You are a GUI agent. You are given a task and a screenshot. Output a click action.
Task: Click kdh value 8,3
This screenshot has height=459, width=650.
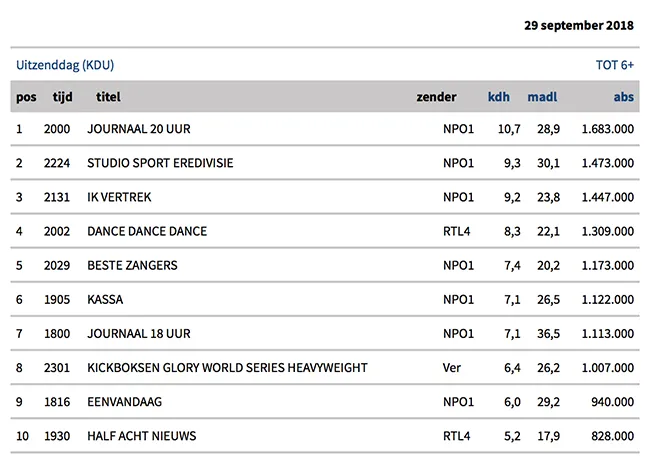[512, 231]
